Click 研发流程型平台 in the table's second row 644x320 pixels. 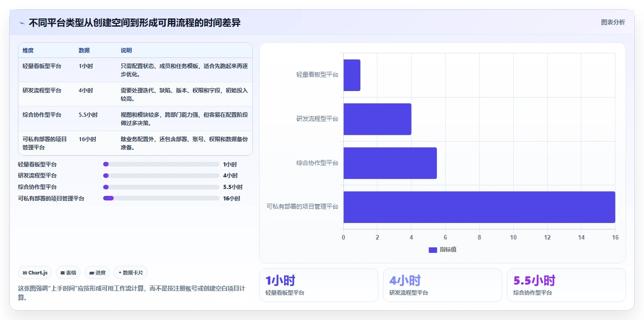(x=42, y=91)
